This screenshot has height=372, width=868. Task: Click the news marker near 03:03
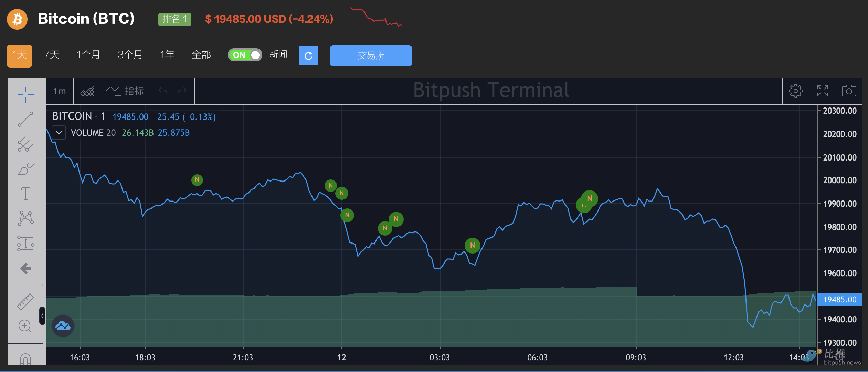point(472,245)
